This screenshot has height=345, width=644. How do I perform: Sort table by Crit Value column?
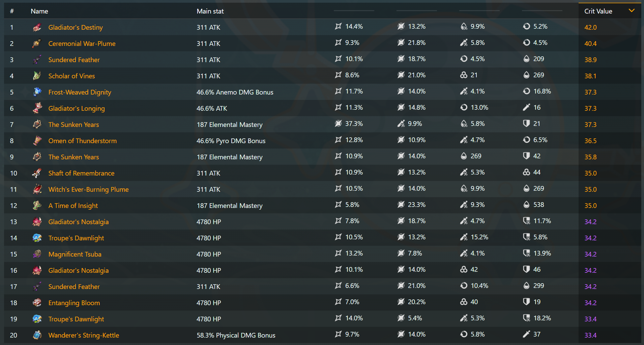598,11
